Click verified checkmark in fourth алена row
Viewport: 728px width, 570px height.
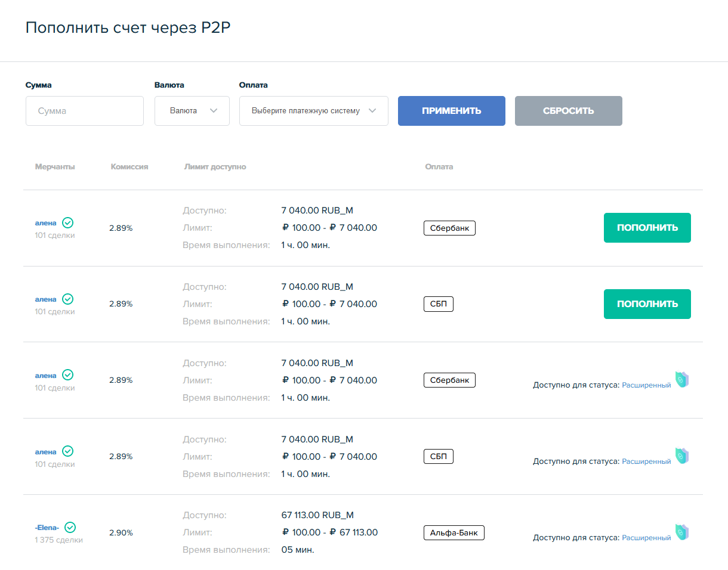(x=68, y=451)
